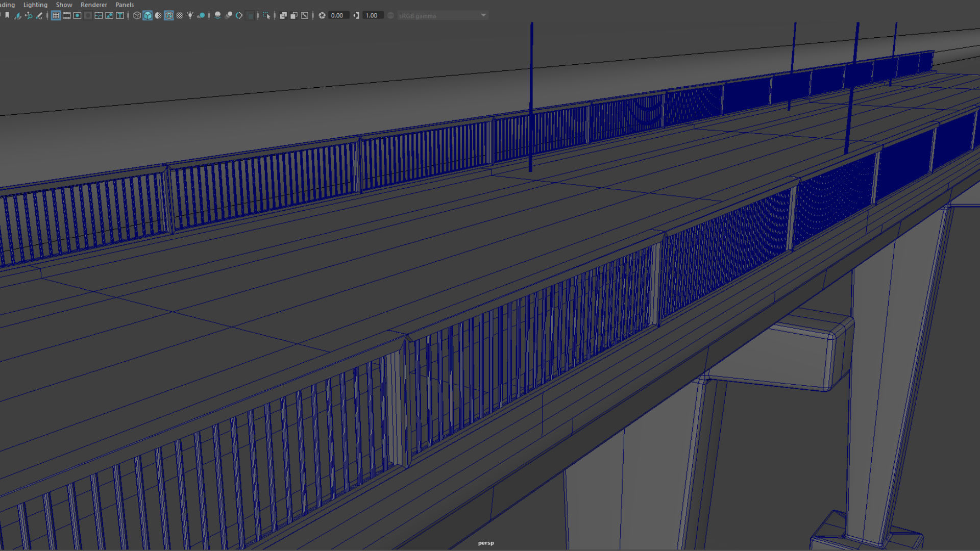The width and height of the screenshot is (980, 551).
Task: Click the Image Plane icon
Action: (x=17, y=15)
